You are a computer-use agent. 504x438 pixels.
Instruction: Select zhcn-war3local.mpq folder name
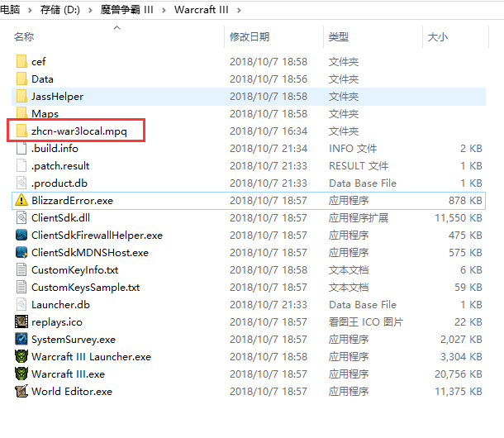point(79,131)
